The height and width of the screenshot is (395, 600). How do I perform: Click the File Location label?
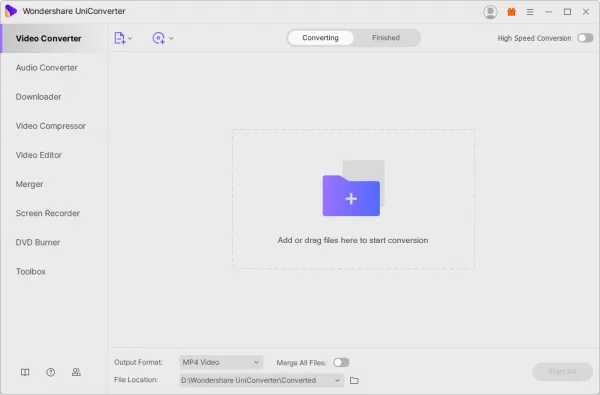click(x=136, y=380)
